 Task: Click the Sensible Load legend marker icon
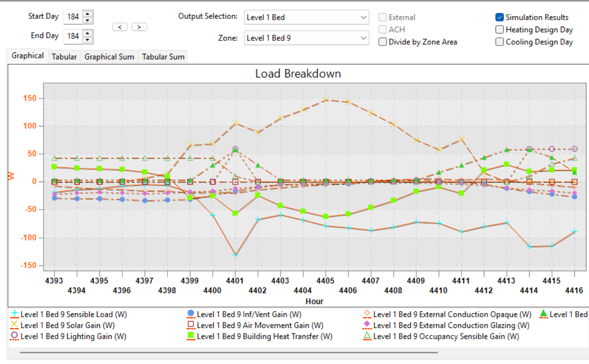point(15,314)
